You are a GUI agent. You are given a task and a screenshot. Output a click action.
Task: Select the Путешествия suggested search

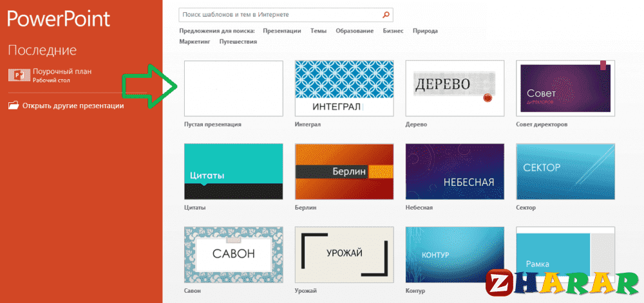(x=238, y=42)
